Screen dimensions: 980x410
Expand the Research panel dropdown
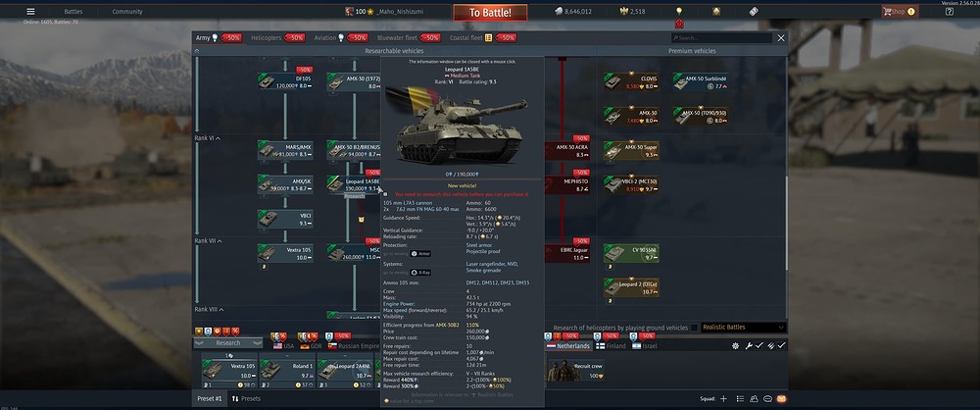click(228, 343)
